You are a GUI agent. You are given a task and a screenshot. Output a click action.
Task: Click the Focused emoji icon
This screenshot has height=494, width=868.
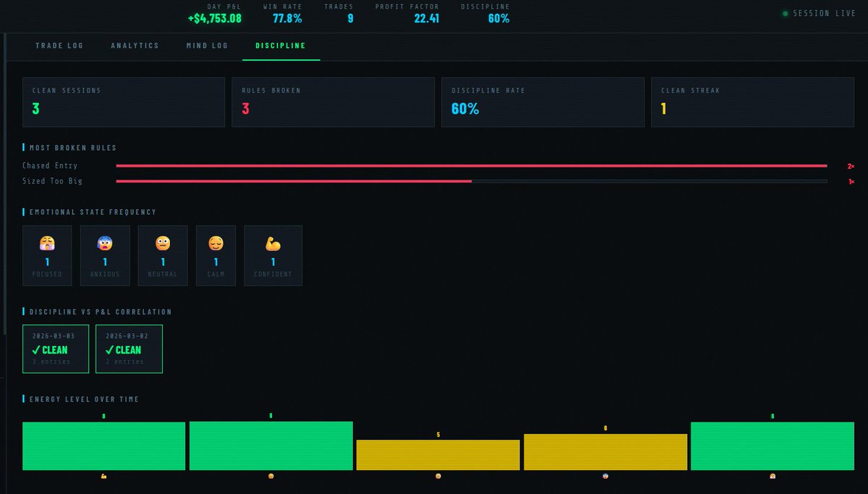pos(47,244)
